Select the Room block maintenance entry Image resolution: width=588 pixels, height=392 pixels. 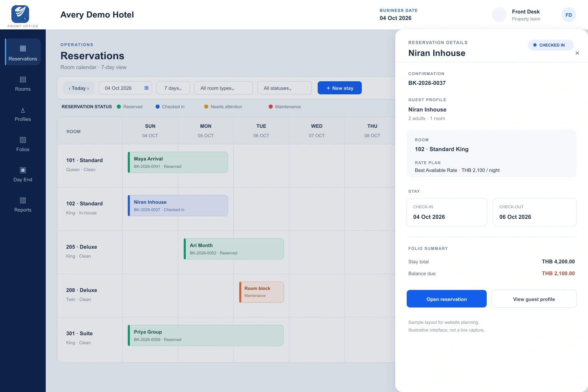pyautogui.click(x=261, y=292)
